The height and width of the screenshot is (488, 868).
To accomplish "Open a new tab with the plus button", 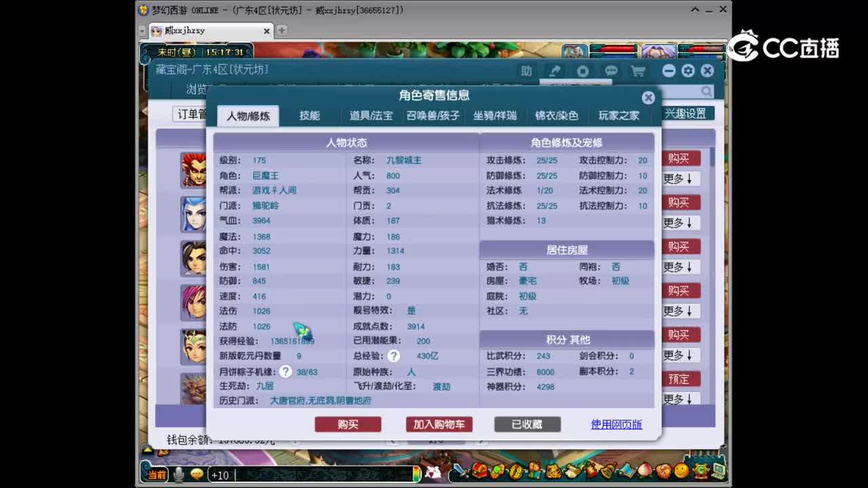I will [x=281, y=30].
